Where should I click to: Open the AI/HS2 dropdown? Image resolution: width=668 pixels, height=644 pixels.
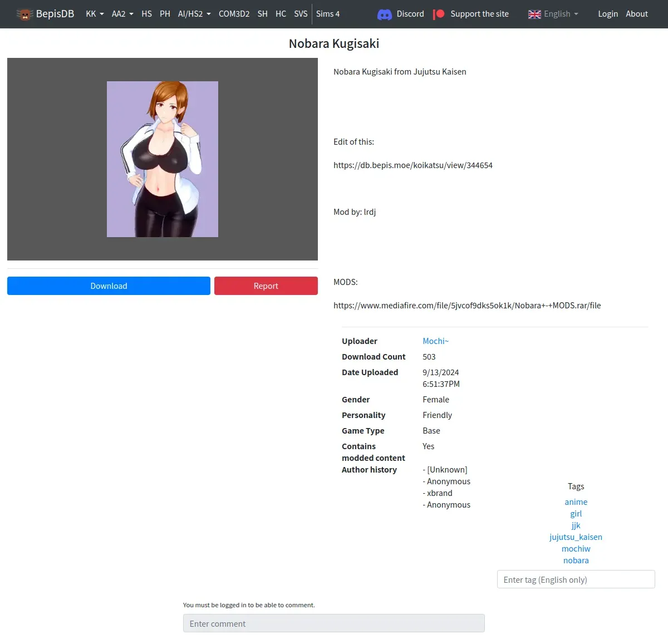tap(194, 14)
